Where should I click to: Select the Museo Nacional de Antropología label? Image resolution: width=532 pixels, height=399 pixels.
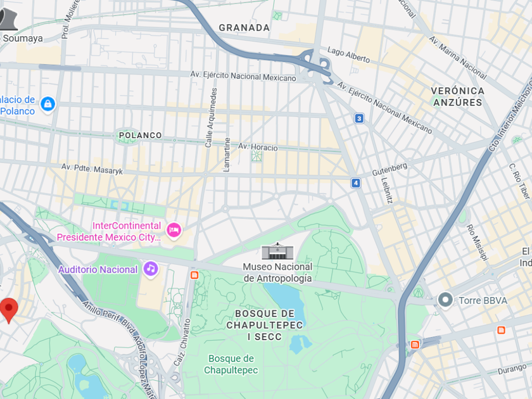click(277, 272)
